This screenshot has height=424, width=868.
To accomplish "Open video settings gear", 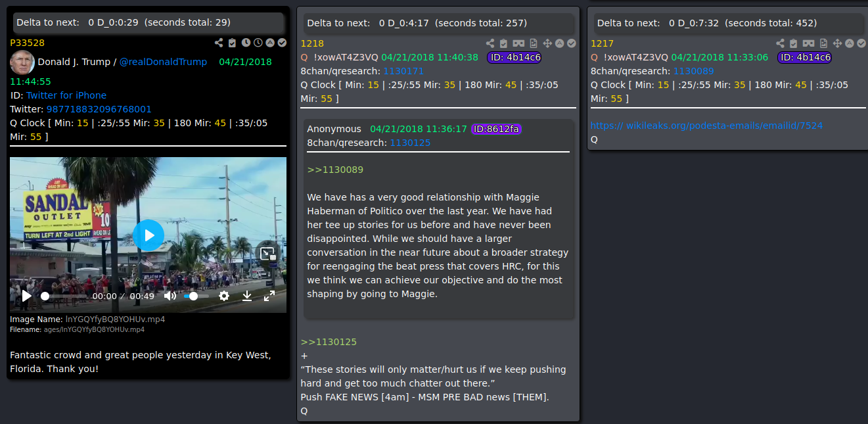I will click(224, 296).
